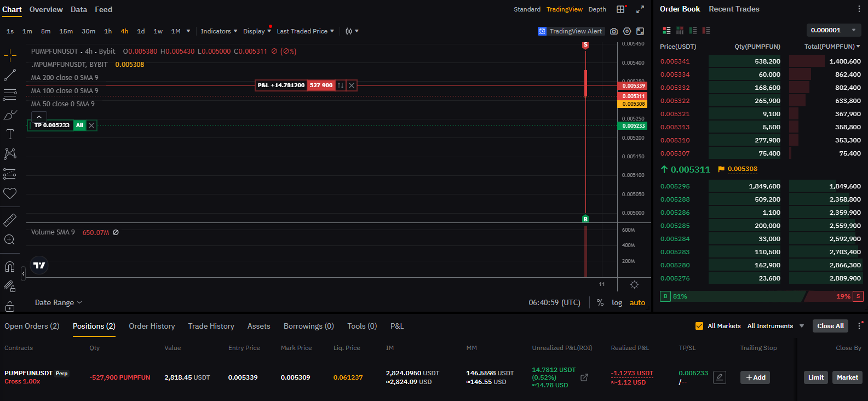The width and height of the screenshot is (868, 401).
Task: Toggle magnet mode for drawings
Action: click(10, 267)
